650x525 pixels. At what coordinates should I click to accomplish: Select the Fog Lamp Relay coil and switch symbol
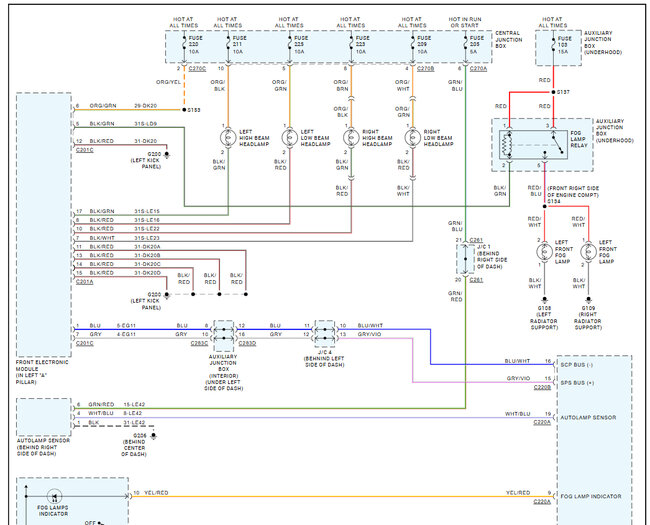533,144
